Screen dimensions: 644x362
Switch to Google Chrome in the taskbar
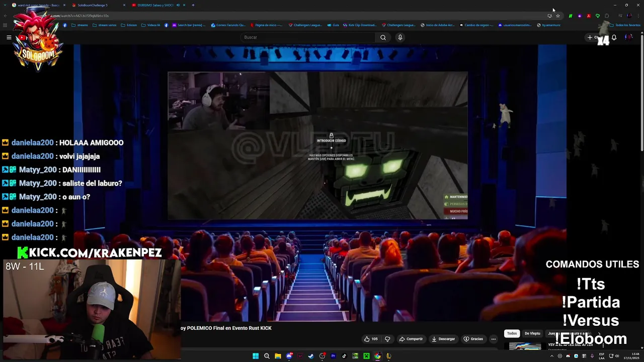tap(377, 356)
